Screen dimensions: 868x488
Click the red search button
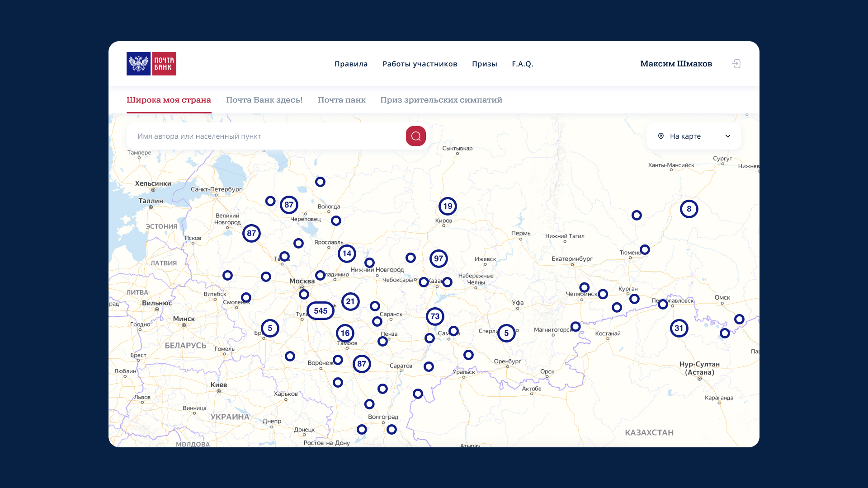tap(416, 136)
